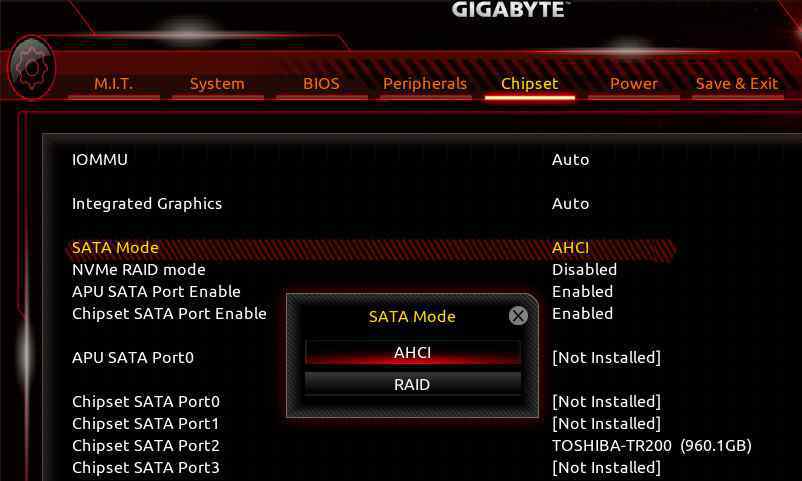Select the Power tab
This screenshot has height=481, width=802.
click(634, 84)
